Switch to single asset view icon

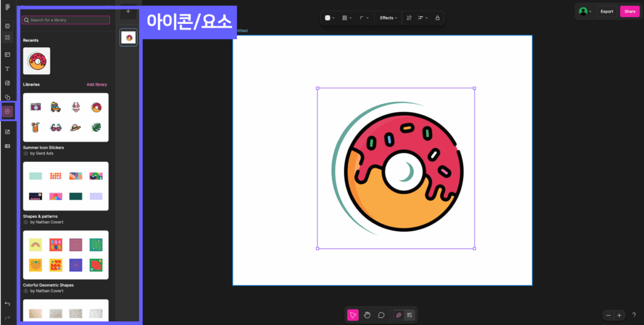8,26
